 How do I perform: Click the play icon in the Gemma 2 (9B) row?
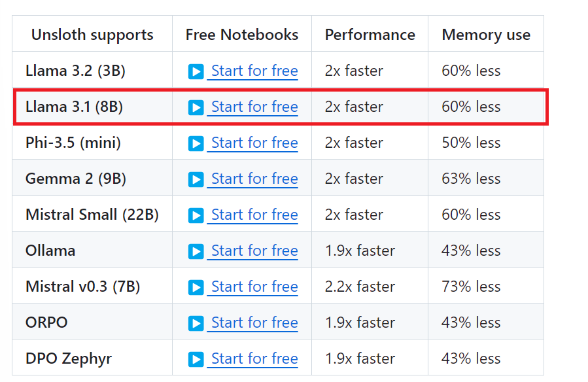click(x=196, y=179)
